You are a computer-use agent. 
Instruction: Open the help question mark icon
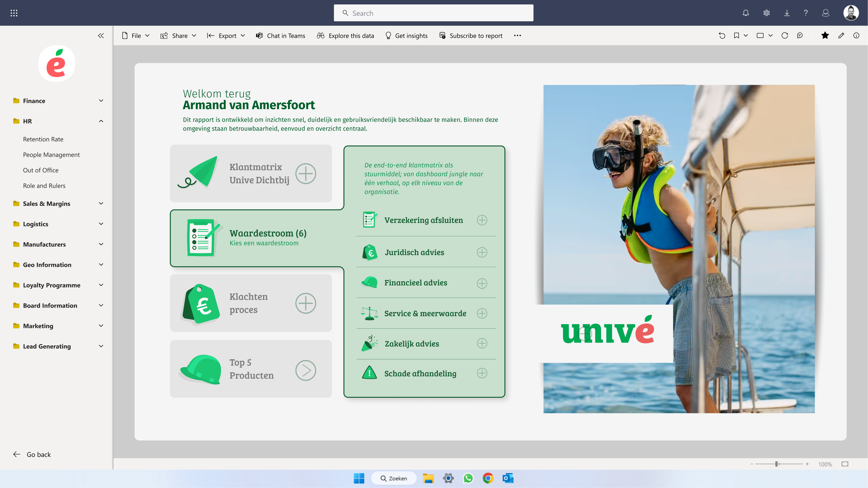(x=806, y=13)
